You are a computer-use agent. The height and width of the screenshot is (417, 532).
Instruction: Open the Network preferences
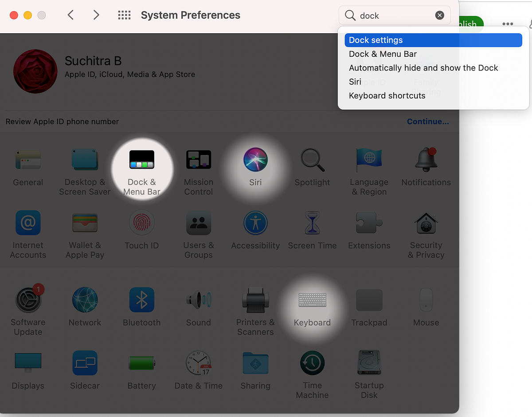click(85, 307)
